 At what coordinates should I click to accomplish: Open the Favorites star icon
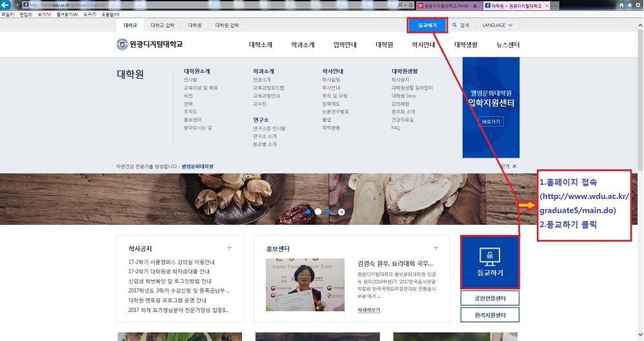pyautogui.click(x=630, y=5)
